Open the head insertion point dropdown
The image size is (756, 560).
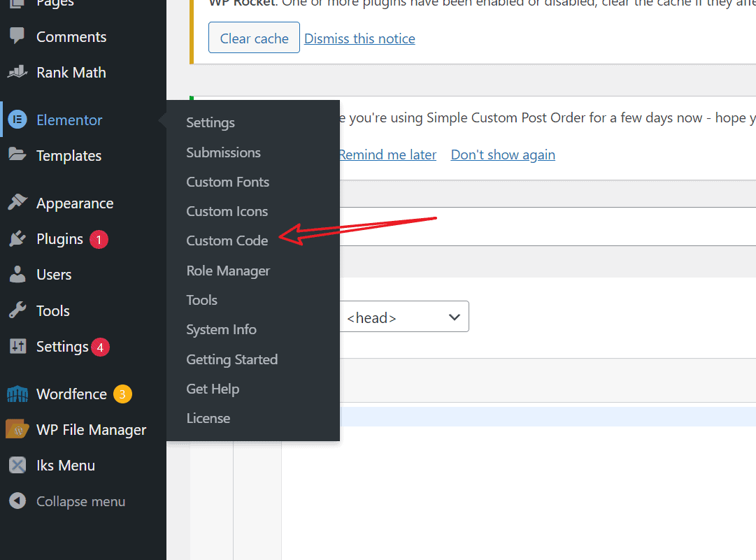(404, 317)
